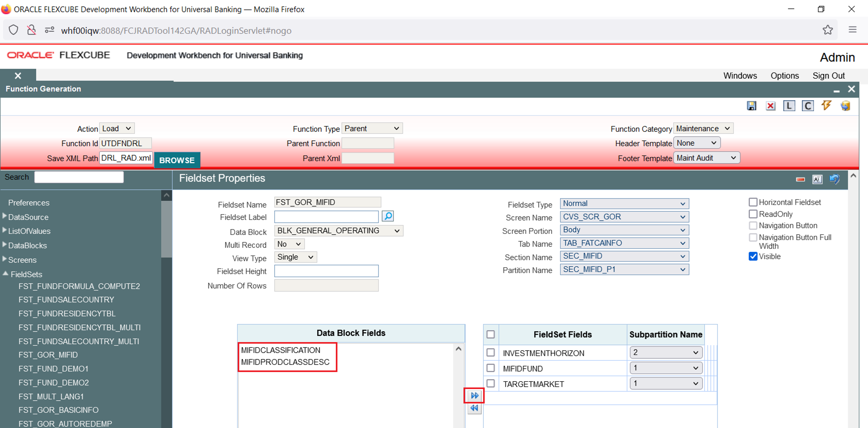
Task: Click the 'L' toolbar icon
Action: point(789,106)
